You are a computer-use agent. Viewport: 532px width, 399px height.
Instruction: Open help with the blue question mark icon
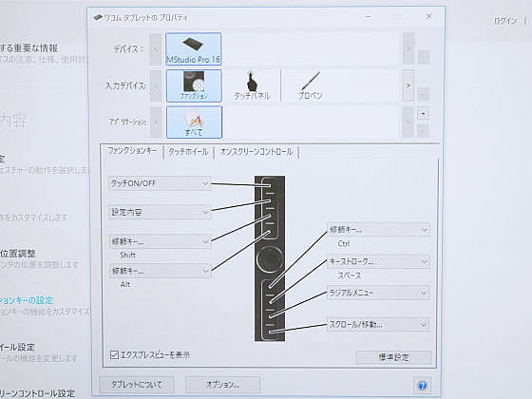click(x=422, y=386)
